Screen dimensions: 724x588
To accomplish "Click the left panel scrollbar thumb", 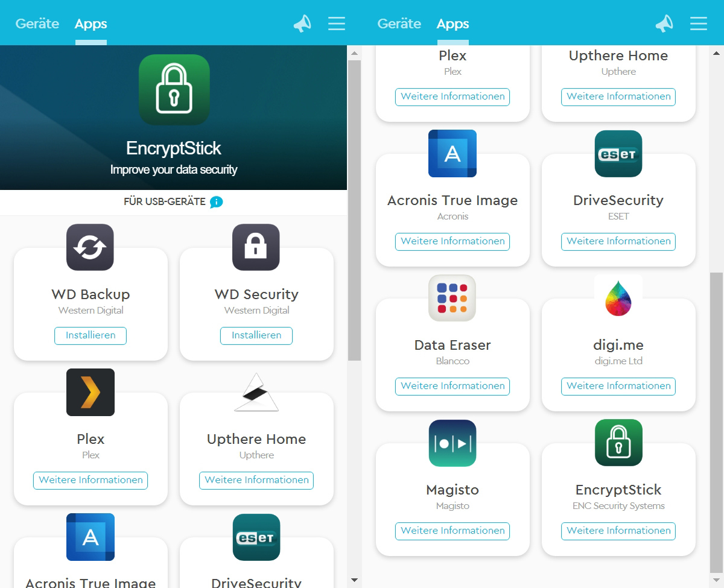I will 354,210.
